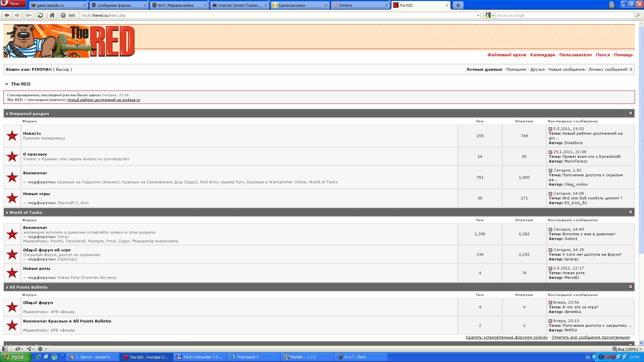Open the address bar history dropdown
644x362 pixels.
click(x=478, y=15)
